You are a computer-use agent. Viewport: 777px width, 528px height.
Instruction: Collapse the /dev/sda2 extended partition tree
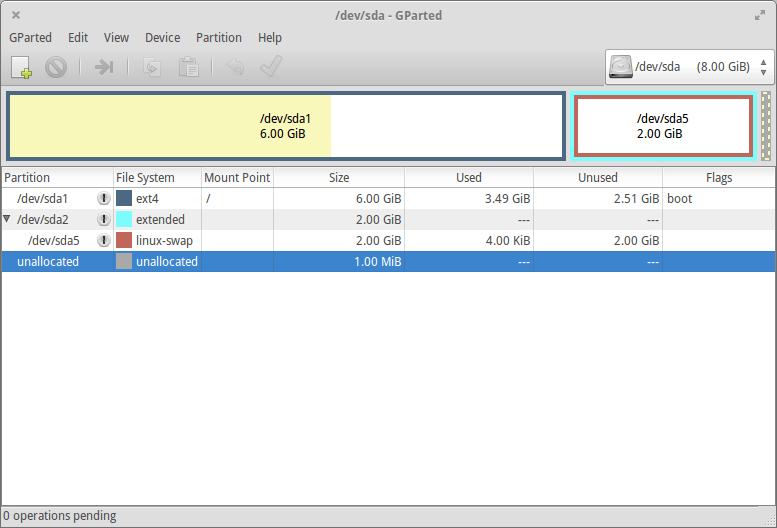click(8, 220)
